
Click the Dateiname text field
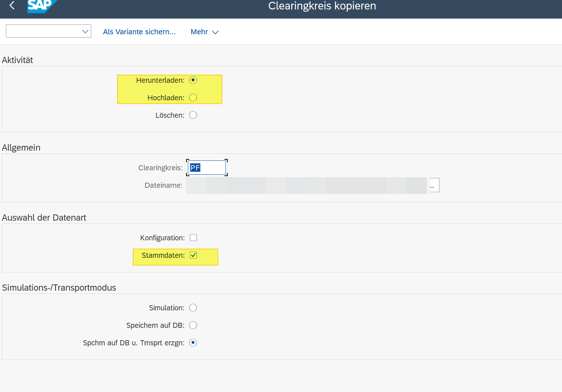pos(306,185)
